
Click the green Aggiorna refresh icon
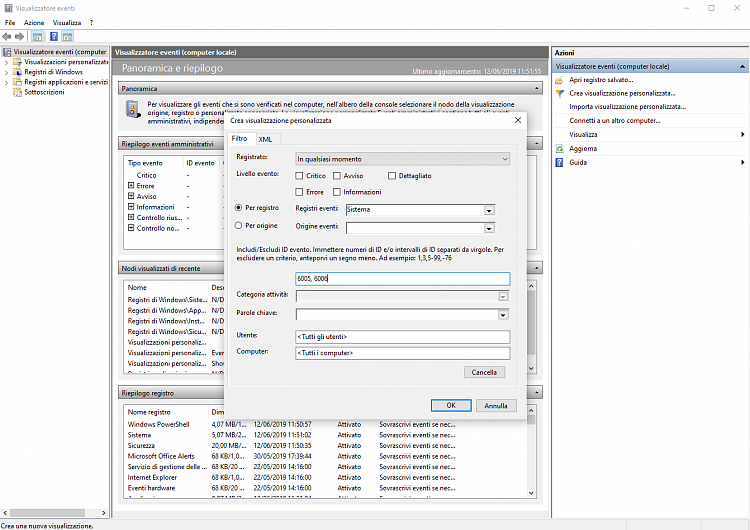(560, 148)
